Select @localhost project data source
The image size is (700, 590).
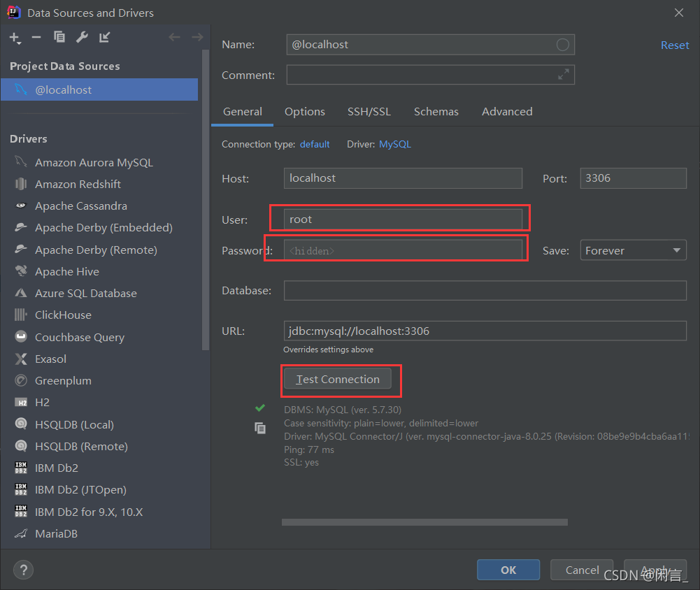point(99,89)
